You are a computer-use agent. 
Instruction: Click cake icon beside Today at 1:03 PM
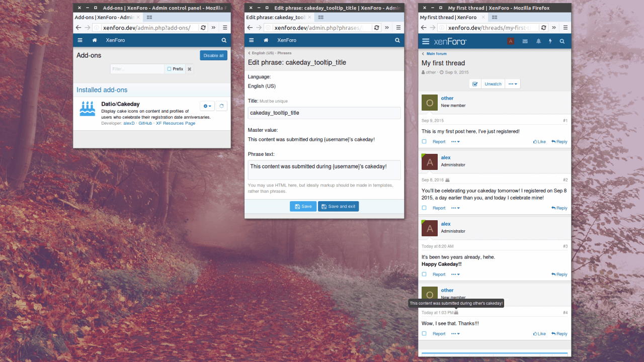[x=456, y=313]
